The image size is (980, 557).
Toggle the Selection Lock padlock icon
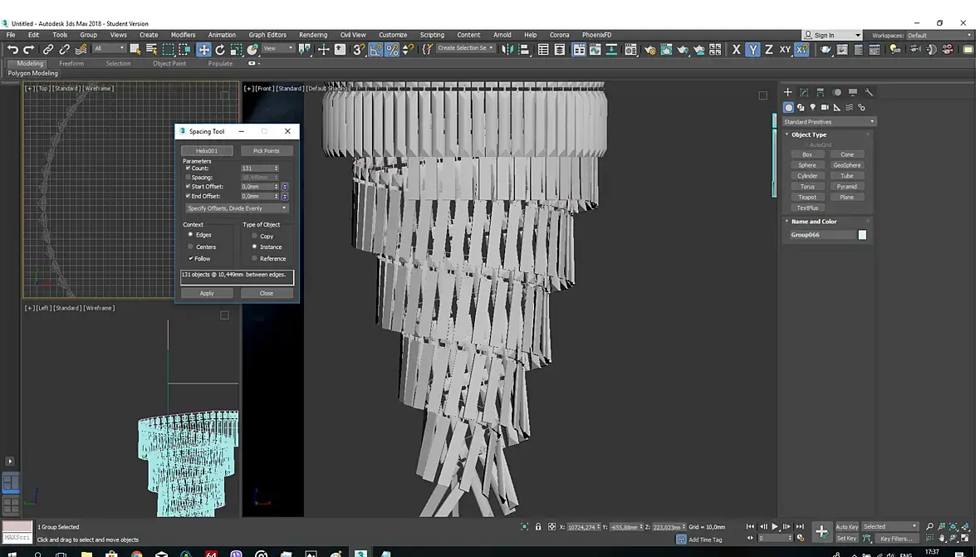click(x=538, y=526)
